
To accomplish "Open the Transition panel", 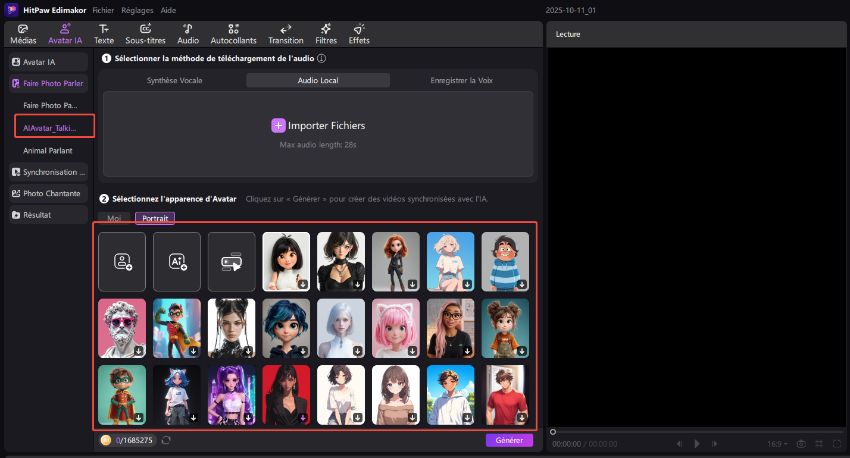I will (286, 34).
